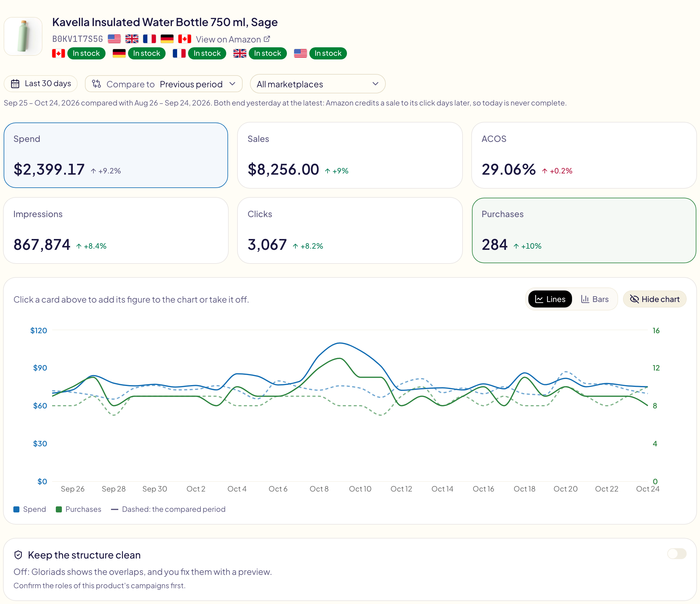Open the All marketplaces dropdown
The image size is (700, 604).
318,84
